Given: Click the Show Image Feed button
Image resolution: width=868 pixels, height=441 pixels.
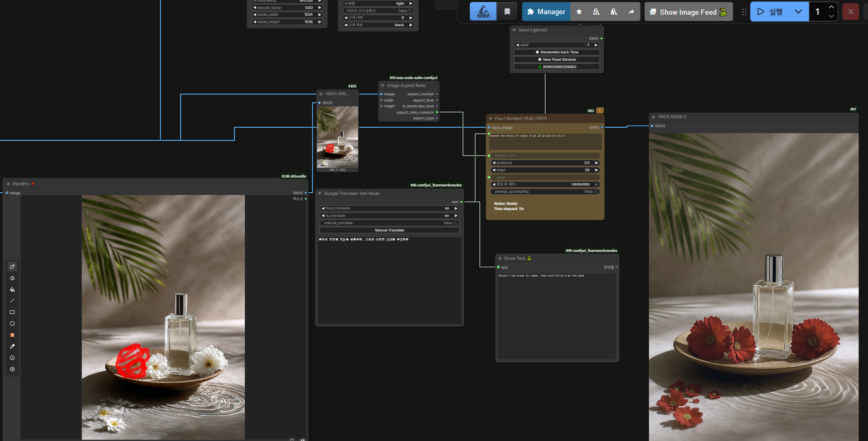Looking at the screenshot, I should (688, 12).
